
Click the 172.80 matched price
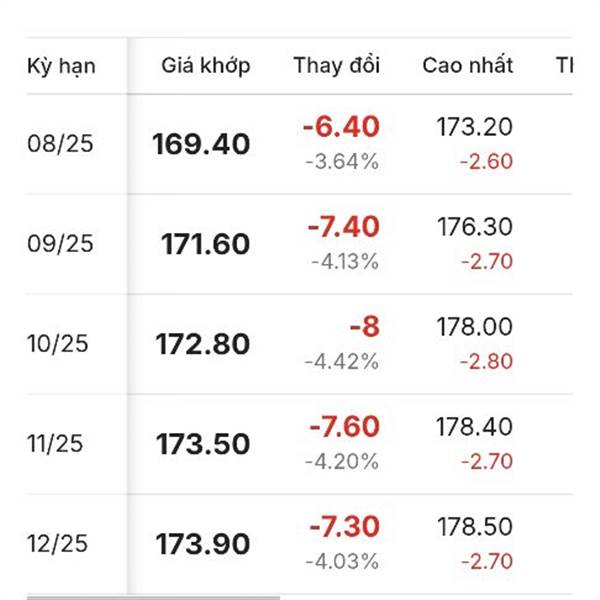point(202,344)
